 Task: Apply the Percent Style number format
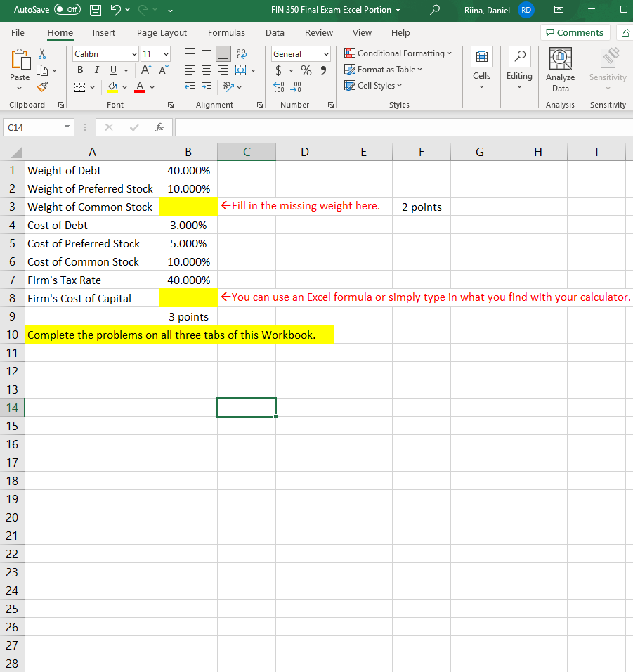[306, 70]
